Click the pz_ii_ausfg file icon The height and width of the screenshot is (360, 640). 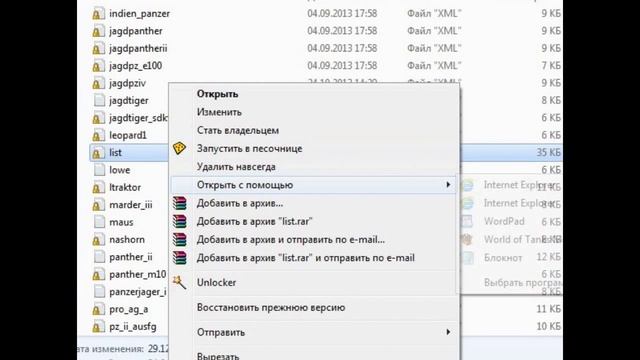tap(98, 327)
